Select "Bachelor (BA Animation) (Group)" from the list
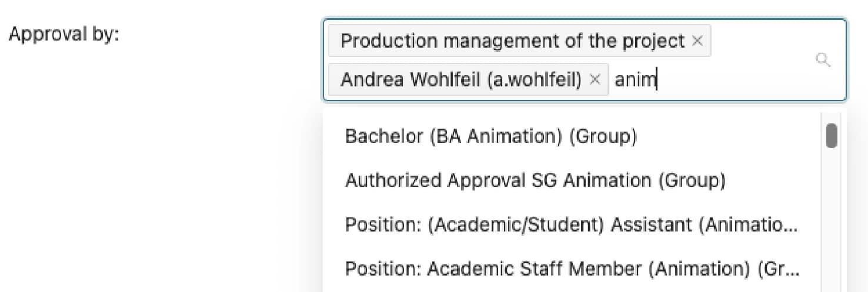The image size is (868, 292). (x=490, y=136)
